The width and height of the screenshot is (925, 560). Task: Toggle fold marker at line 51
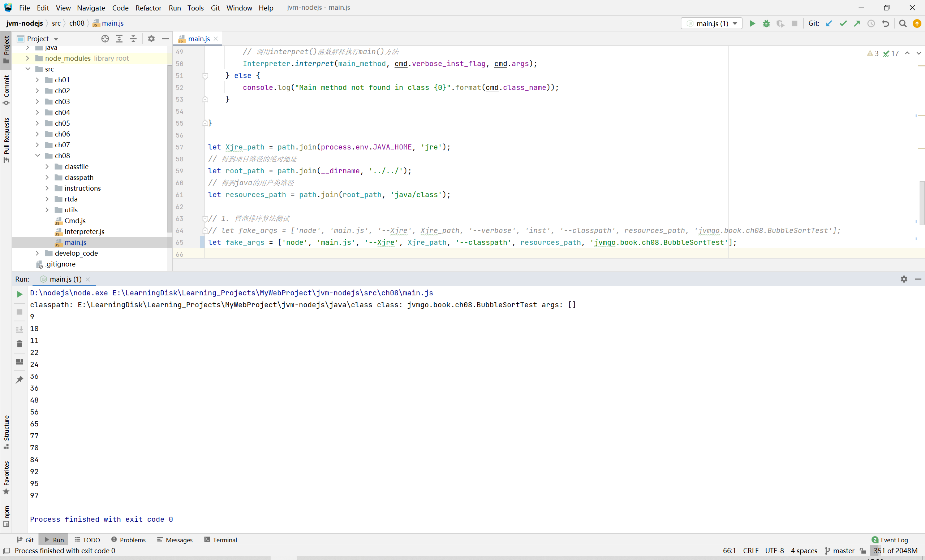[205, 76]
